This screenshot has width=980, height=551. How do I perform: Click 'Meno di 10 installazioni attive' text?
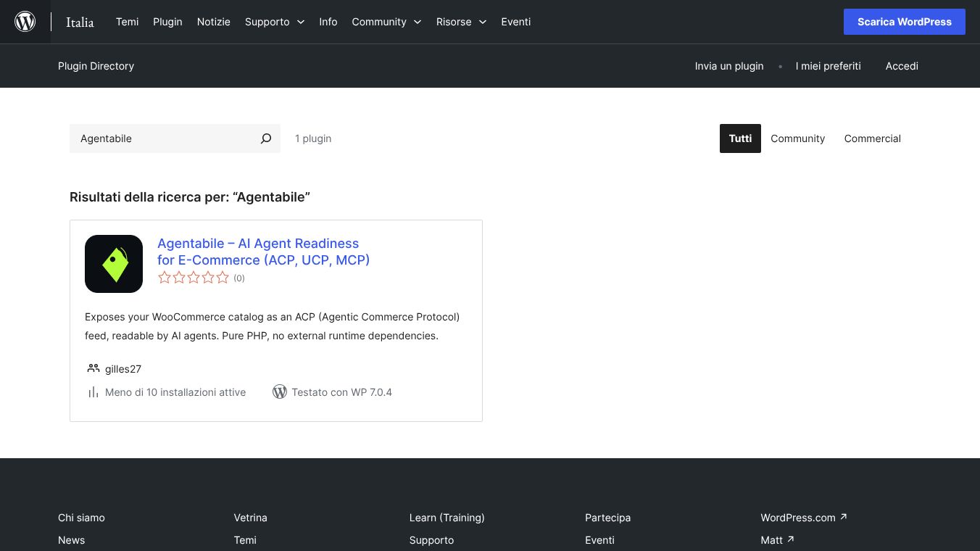[x=175, y=392]
